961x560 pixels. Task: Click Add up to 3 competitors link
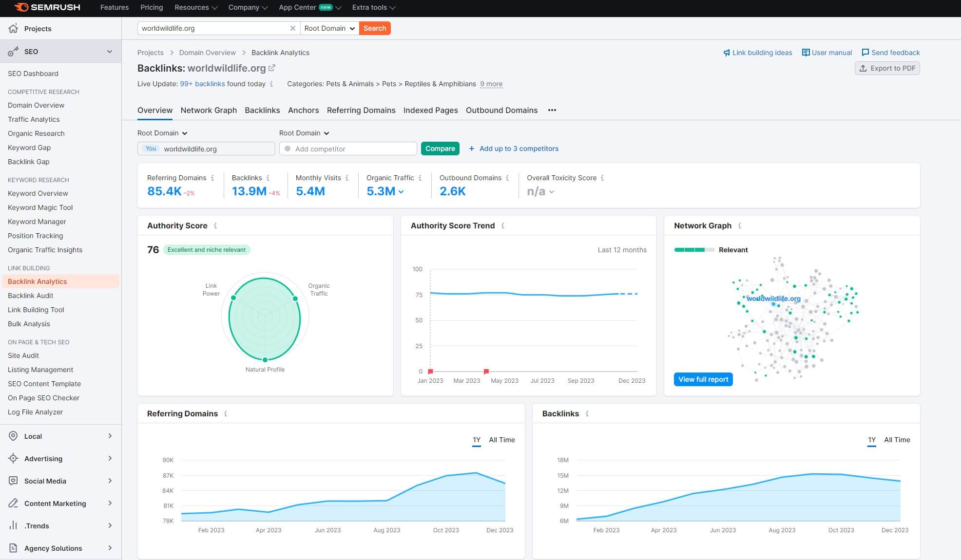(514, 149)
